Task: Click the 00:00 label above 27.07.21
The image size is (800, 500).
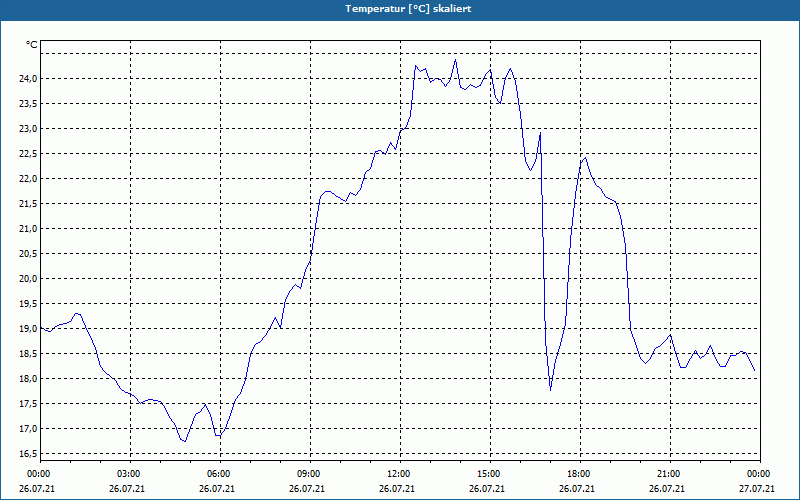Action: (757, 474)
